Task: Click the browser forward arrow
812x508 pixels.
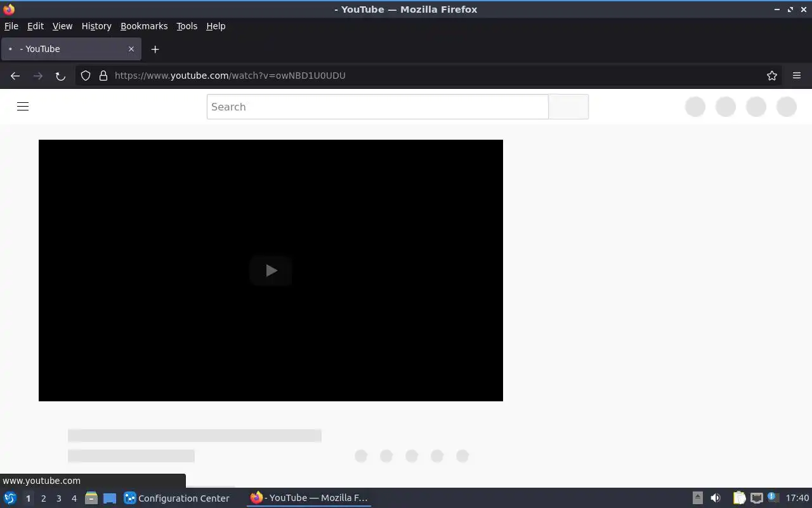Action: click(x=38, y=76)
